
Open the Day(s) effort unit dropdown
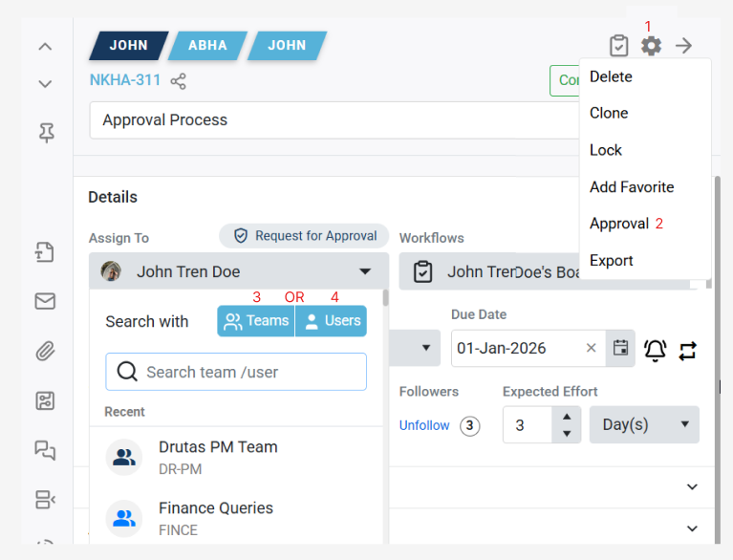click(644, 424)
